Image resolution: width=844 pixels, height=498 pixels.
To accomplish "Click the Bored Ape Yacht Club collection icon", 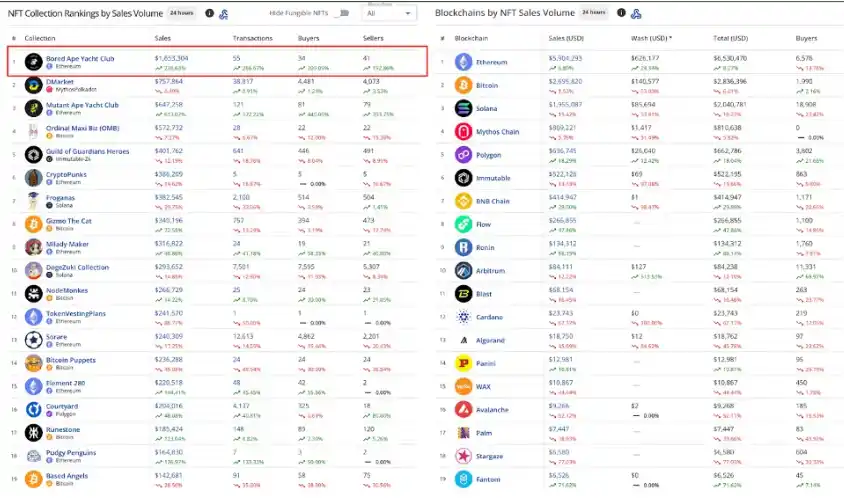I will [x=33, y=62].
